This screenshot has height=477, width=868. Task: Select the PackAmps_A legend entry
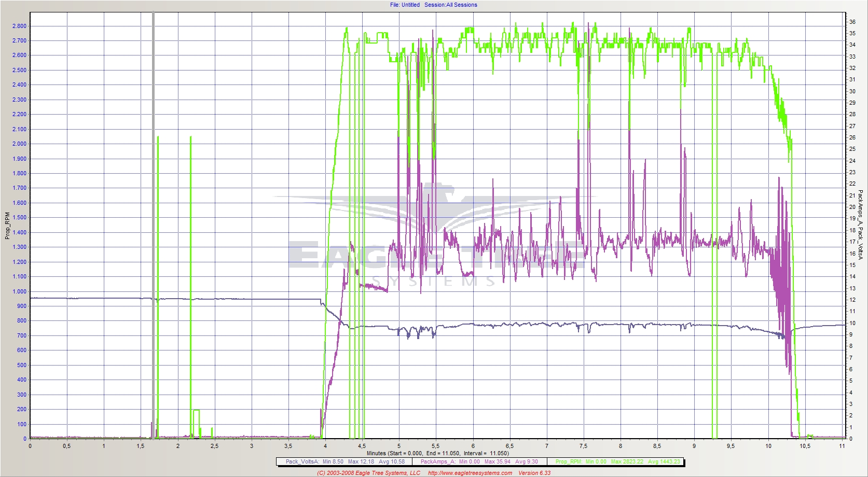coord(479,461)
